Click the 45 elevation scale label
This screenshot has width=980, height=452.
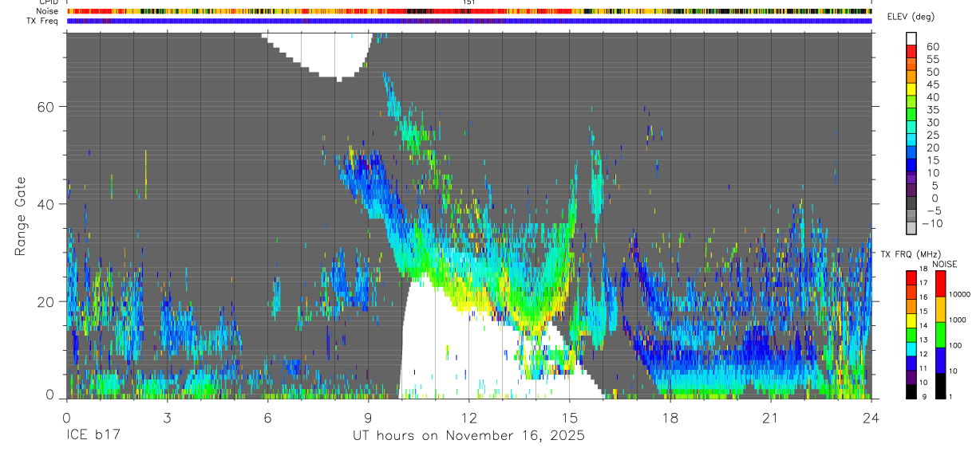coord(931,84)
